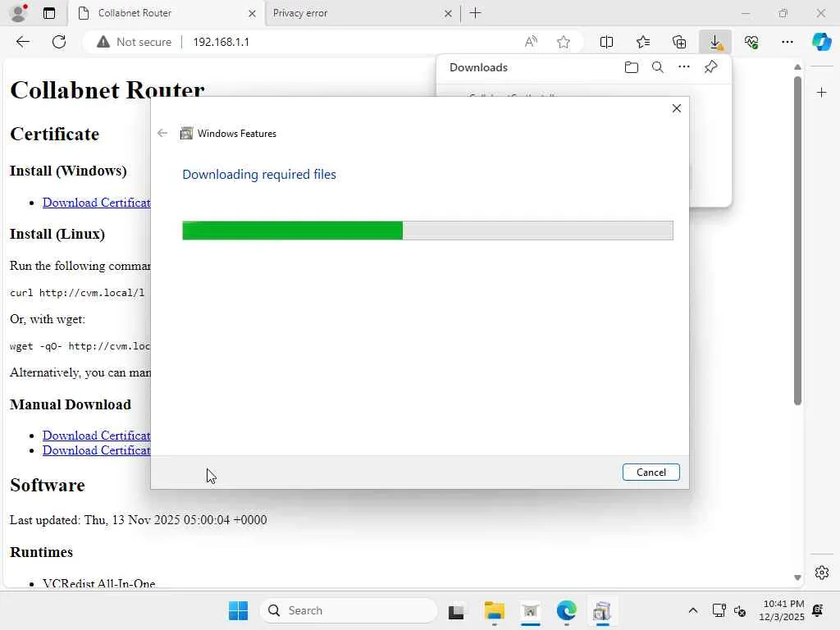
Task: Show hidden system tray icons
Action: point(692,610)
